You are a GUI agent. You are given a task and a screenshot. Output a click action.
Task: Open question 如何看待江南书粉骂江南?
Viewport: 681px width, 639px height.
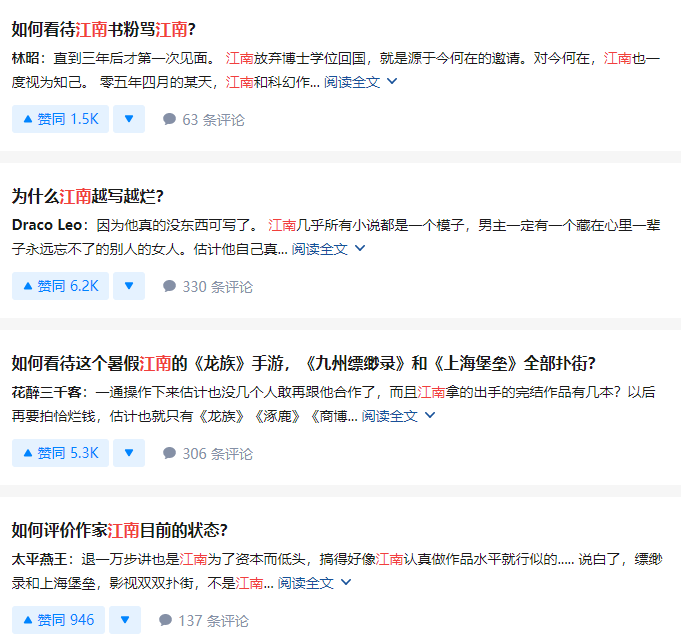click(103, 30)
